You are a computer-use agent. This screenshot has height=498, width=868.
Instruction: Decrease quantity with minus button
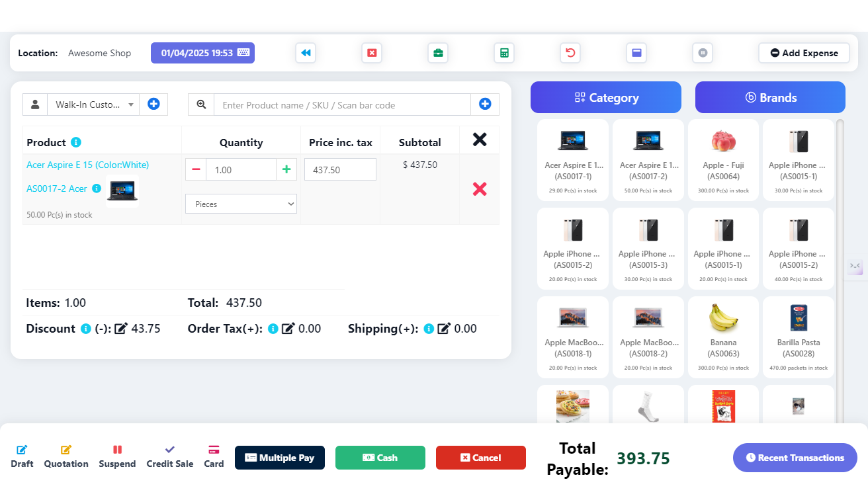pyautogui.click(x=196, y=169)
